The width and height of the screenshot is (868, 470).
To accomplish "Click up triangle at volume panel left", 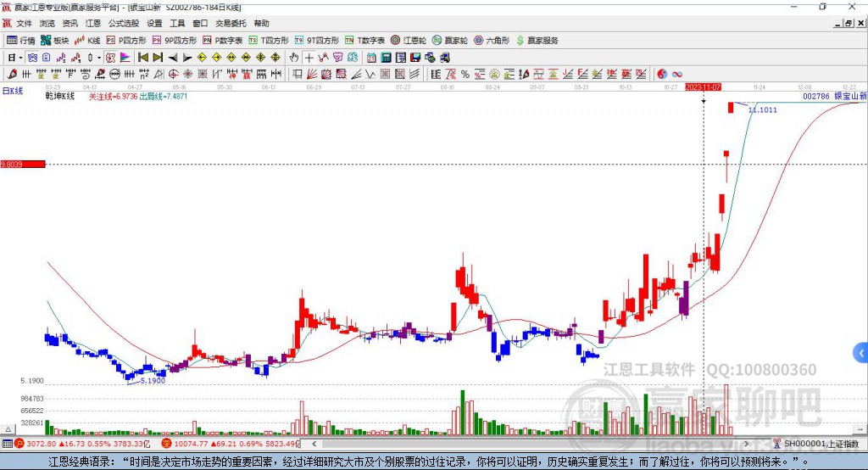I will [x=8, y=429].
